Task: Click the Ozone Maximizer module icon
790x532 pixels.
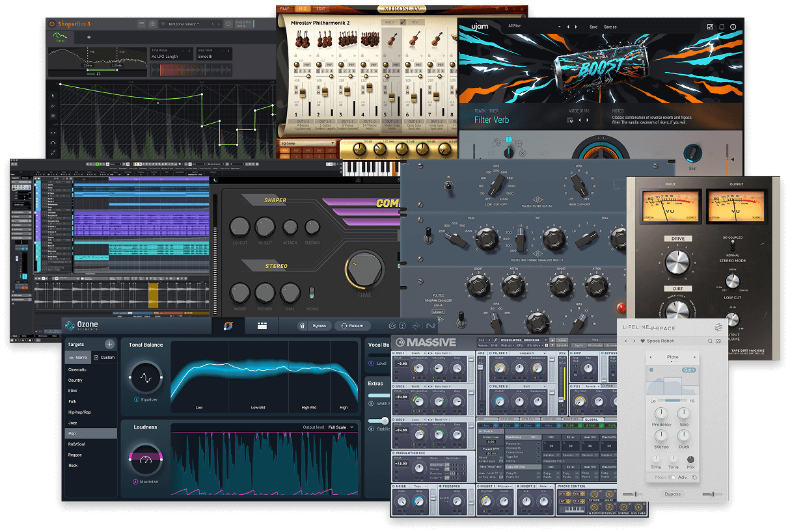Action: pos(145,460)
